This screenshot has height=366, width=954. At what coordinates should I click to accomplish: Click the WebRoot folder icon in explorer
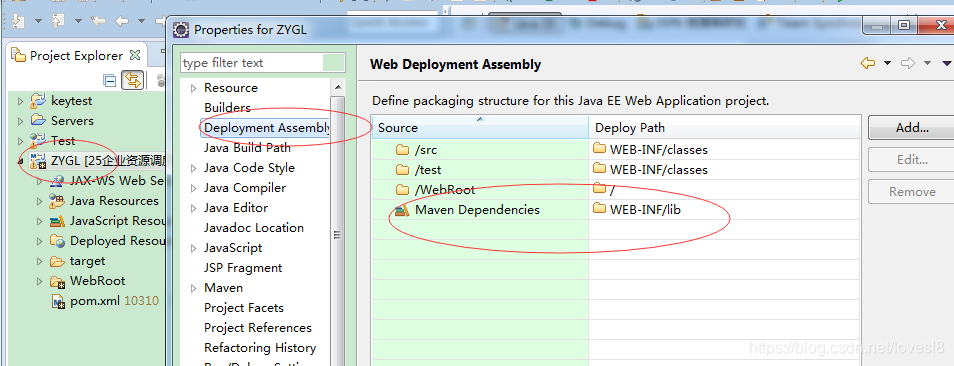pyautogui.click(x=57, y=281)
